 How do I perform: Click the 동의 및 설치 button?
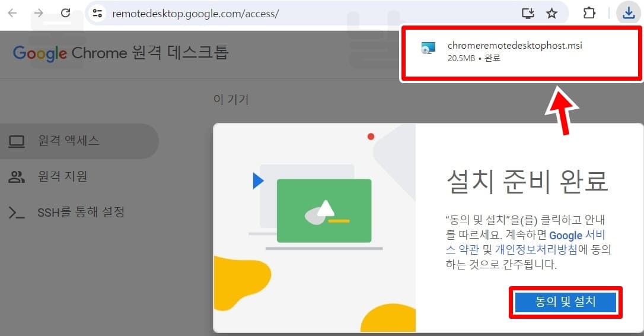(566, 302)
